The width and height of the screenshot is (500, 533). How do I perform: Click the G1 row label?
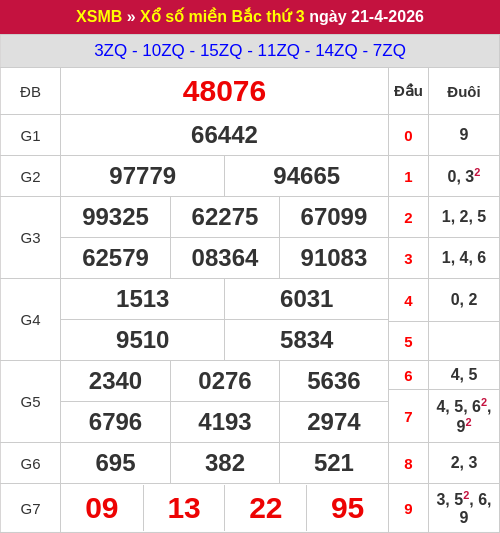pos(30,136)
